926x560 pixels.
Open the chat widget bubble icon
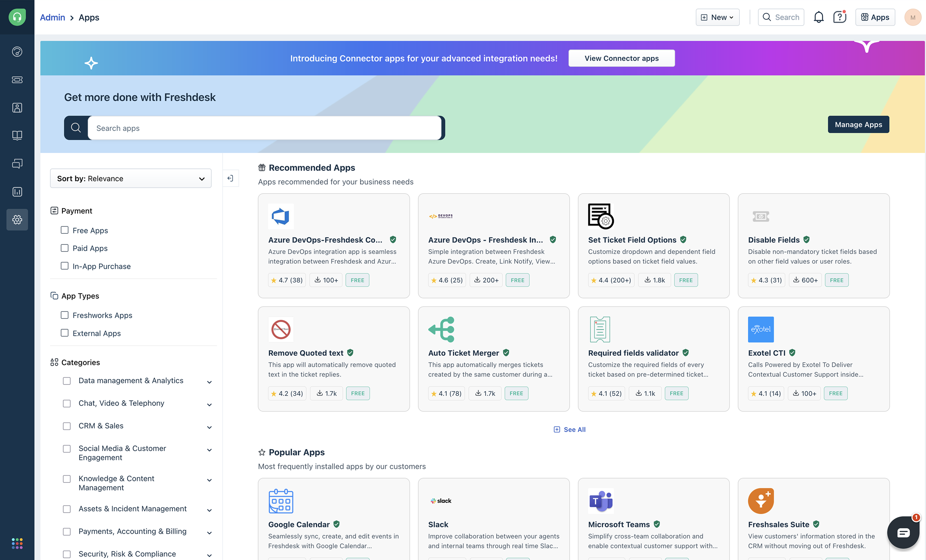(903, 532)
